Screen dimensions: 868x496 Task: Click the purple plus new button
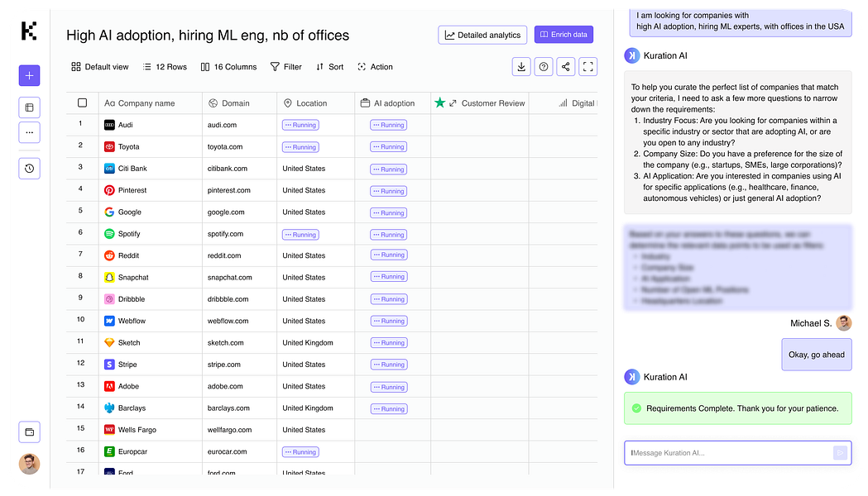[x=29, y=76]
